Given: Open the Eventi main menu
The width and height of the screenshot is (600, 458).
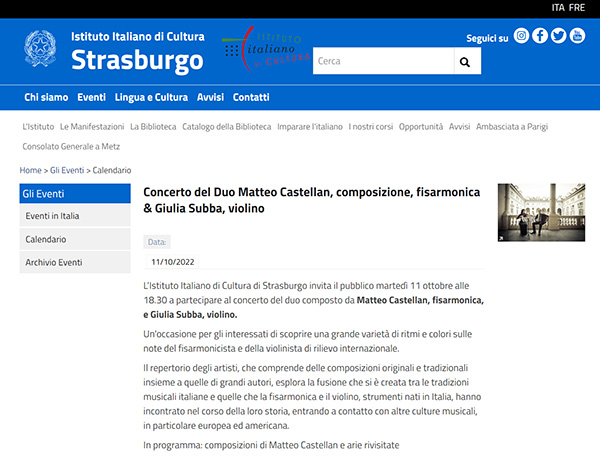Looking at the screenshot, I should pos(91,97).
